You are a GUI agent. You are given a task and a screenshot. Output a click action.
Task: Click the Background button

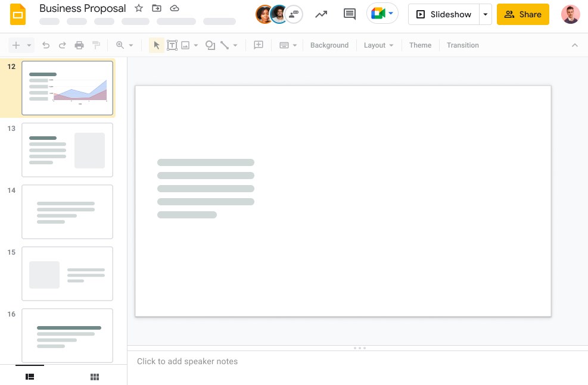pos(329,45)
